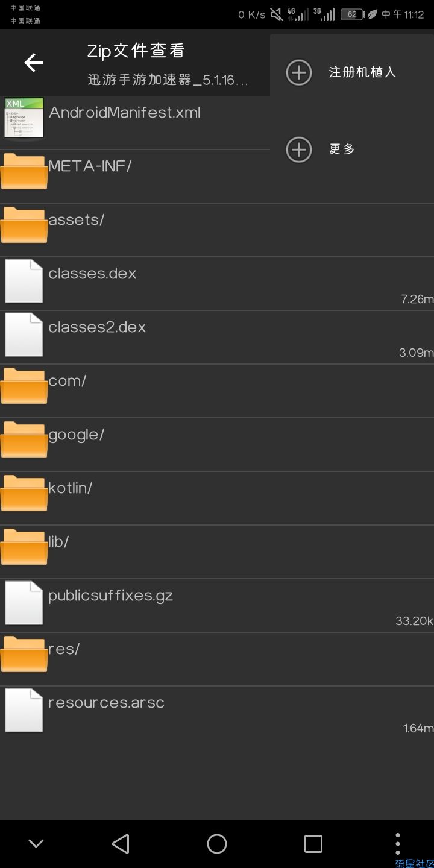
Task: Tap the back arrow in header
Action: tap(34, 63)
